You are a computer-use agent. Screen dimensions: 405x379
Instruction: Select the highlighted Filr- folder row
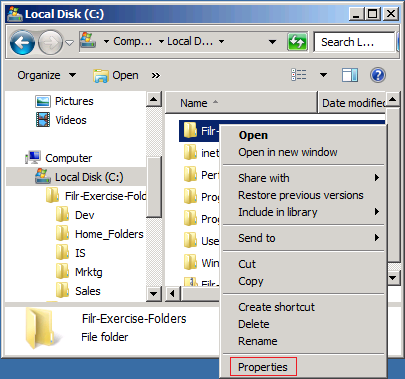199,131
